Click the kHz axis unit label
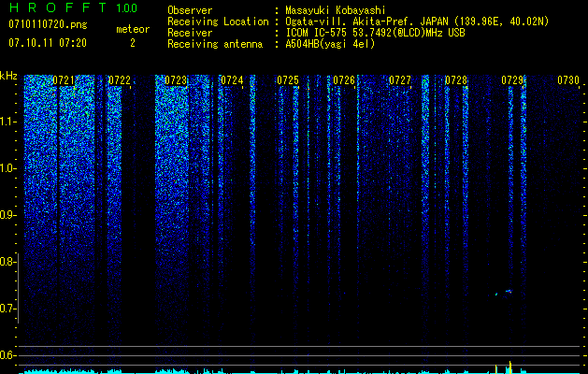 click(8, 76)
